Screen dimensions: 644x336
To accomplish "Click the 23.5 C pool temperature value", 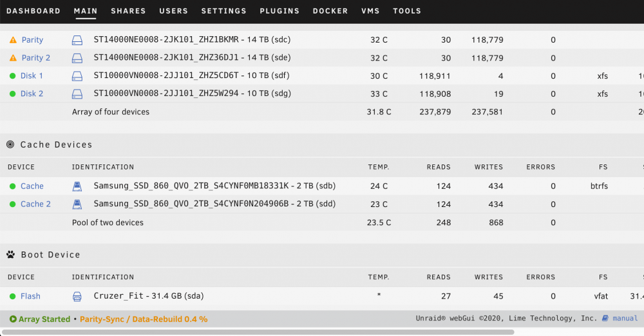I will pyautogui.click(x=379, y=222).
